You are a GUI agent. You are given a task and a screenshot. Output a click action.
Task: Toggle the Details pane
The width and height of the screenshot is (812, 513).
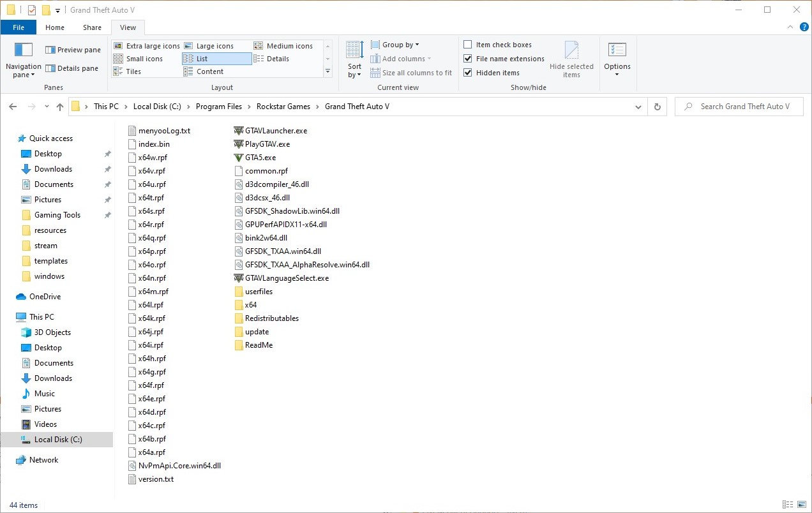pos(71,68)
